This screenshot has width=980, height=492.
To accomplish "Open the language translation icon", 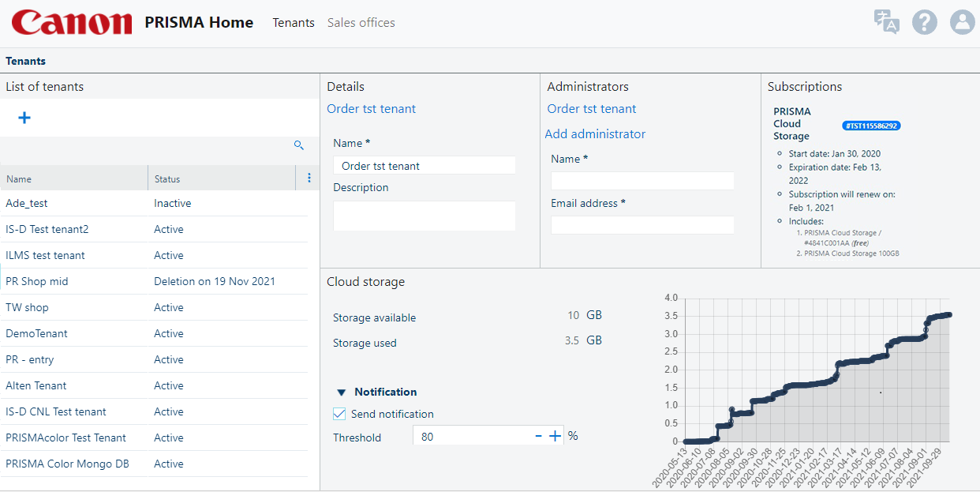I will pos(886,22).
